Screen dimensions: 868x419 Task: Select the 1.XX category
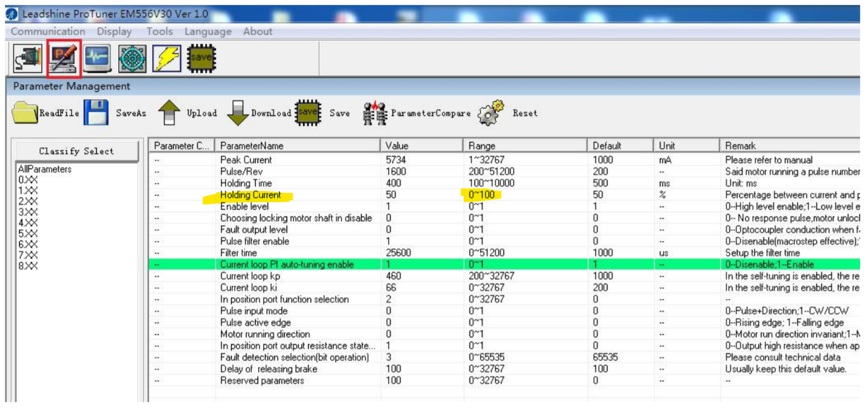coord(28,190)
